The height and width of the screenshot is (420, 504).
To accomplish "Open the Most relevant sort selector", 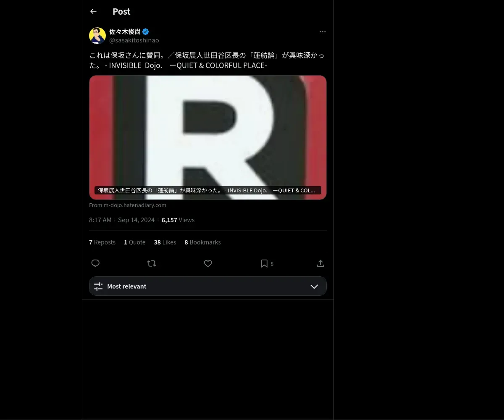I will [x=208, y=286].
